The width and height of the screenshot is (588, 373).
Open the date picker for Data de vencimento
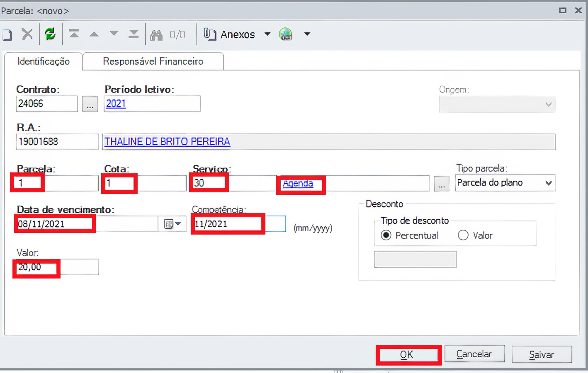[x=173, y=224]
